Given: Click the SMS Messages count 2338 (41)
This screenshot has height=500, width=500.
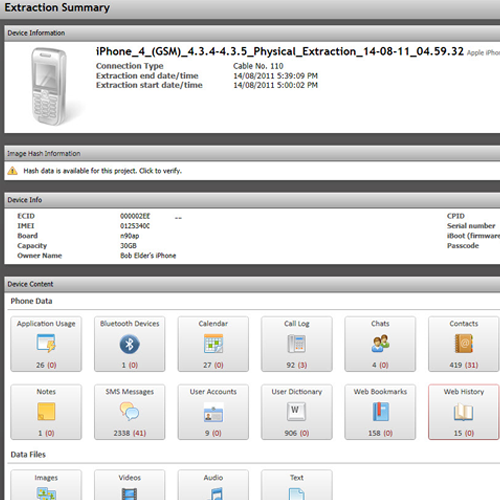Looking at the screenshot, I should pyautogui.click(x=130, y=433).
